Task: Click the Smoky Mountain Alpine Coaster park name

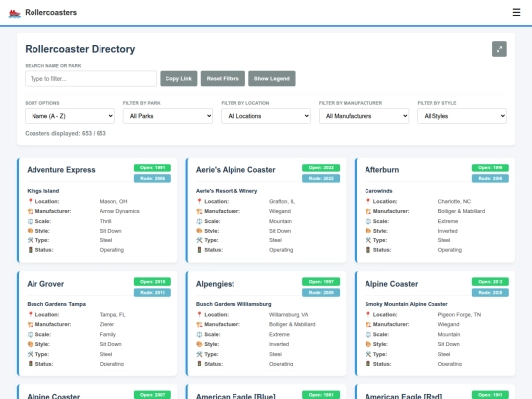Action: (407, 304)
